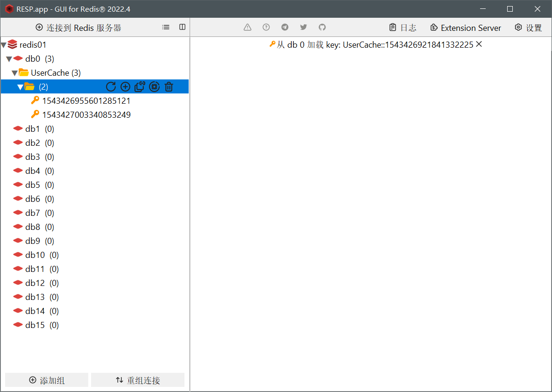Collapse the UserCache namespace folder
Viewport: 552px width, 392px height.
(15, 73)
